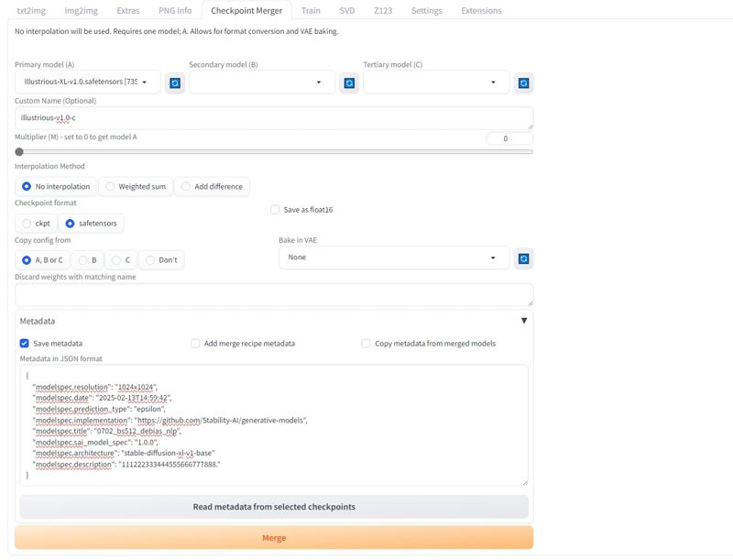Open the Extensions tab
Screen dimensions: 733x560
point(481,11)
